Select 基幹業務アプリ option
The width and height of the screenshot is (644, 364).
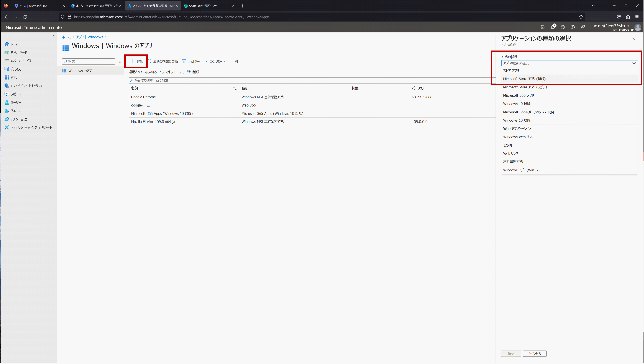(x=569, y=162)
